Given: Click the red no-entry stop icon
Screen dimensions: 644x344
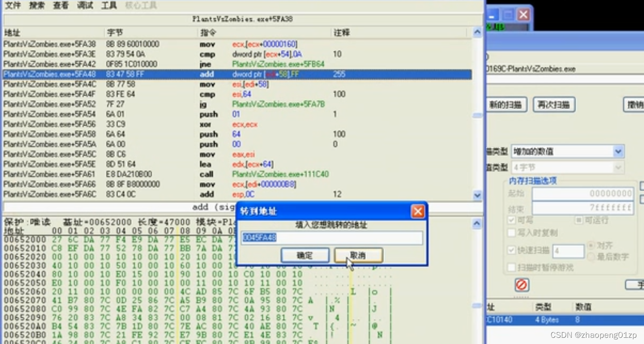Looking at the screenshot, I should (x=522, y=285).
